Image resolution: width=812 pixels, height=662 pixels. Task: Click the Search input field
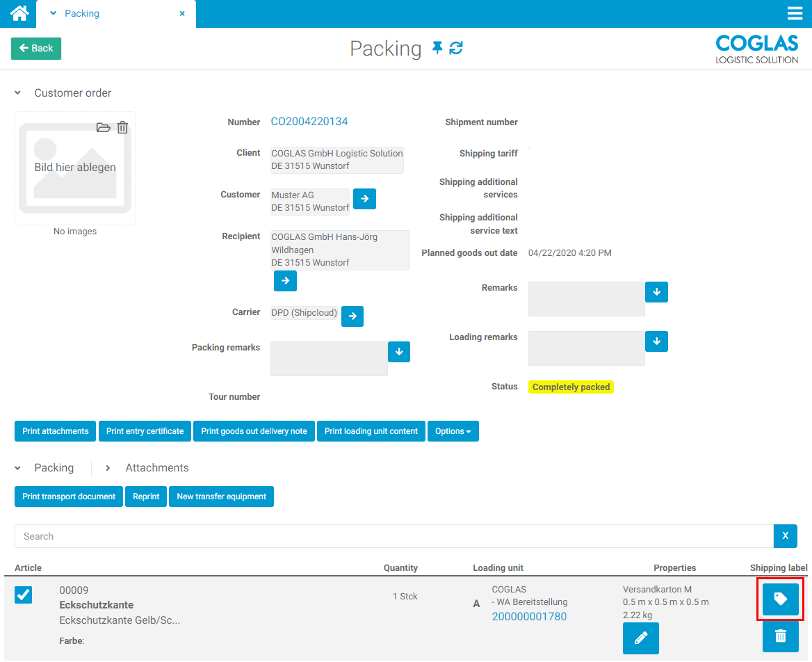[393, 536]
